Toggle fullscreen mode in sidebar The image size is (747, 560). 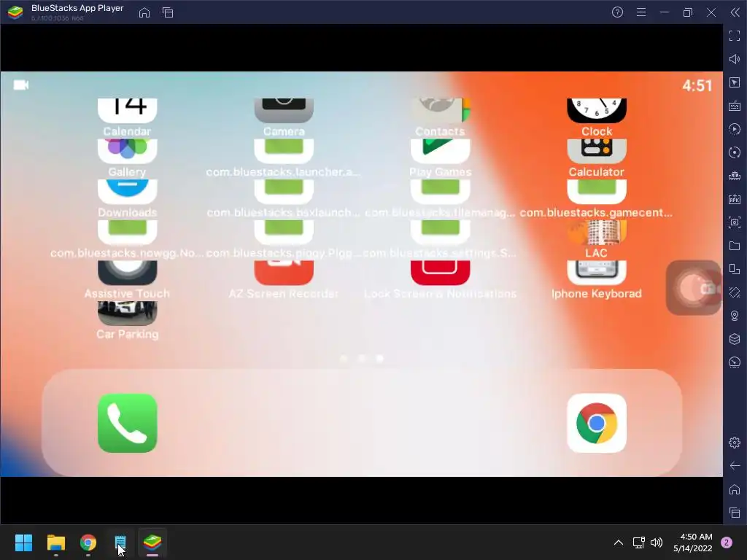point(735,36)
